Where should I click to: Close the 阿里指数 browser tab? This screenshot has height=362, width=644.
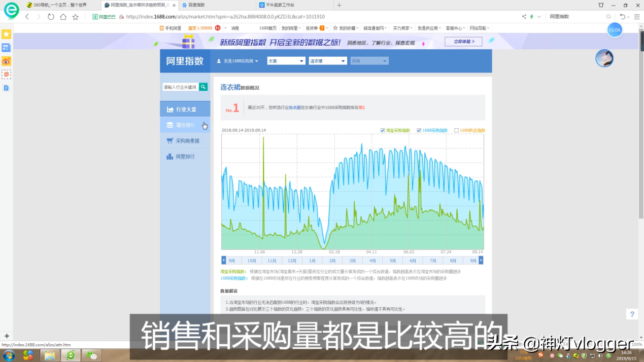[174, 5]
